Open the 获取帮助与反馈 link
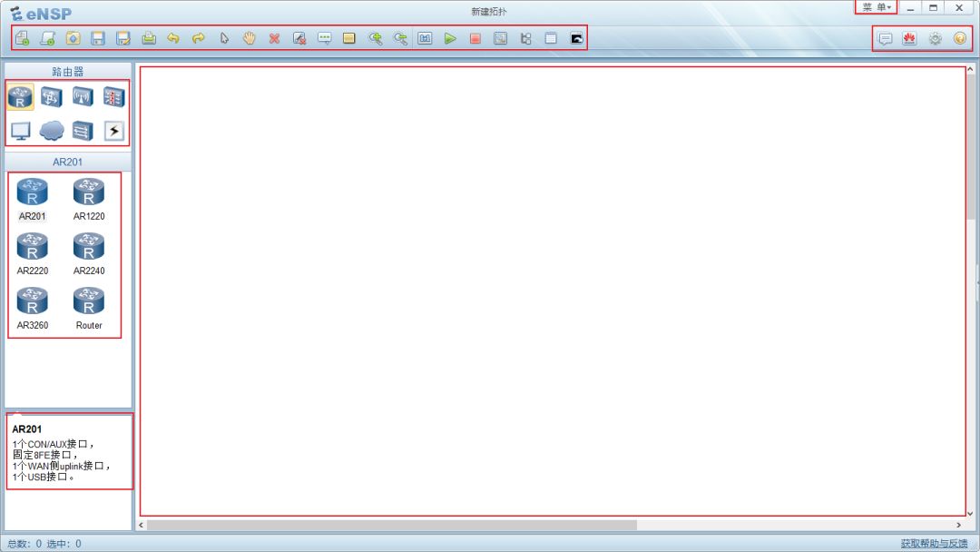The width and height of the screenshot is (980, 552). (934, 543)
